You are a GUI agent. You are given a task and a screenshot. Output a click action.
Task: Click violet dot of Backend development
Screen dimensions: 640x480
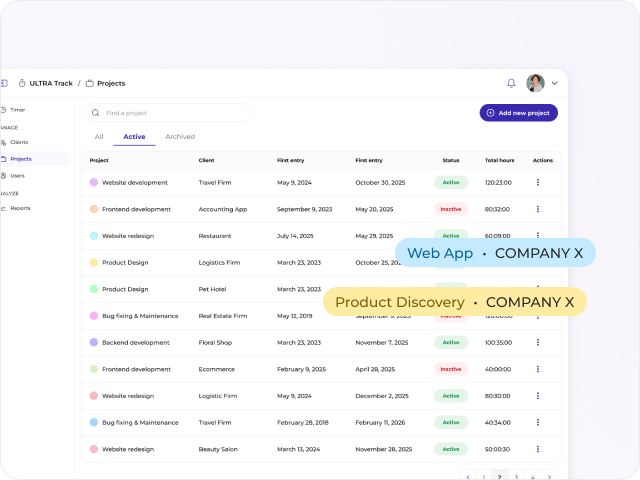93,342
